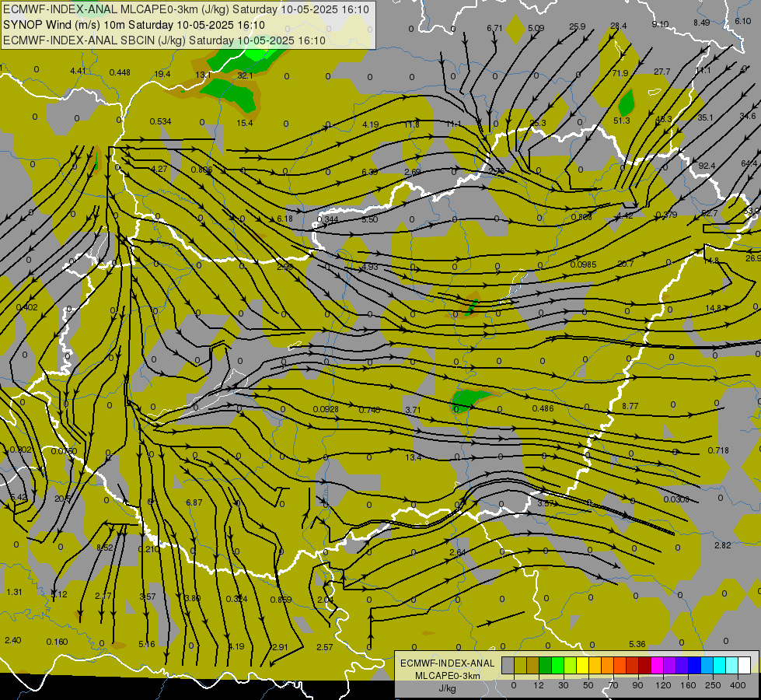This screenshot has width=761, height=700.
Task: Select the lime yellow-green legend swatch
Action: pyautogui.click(x=571, y=665)
